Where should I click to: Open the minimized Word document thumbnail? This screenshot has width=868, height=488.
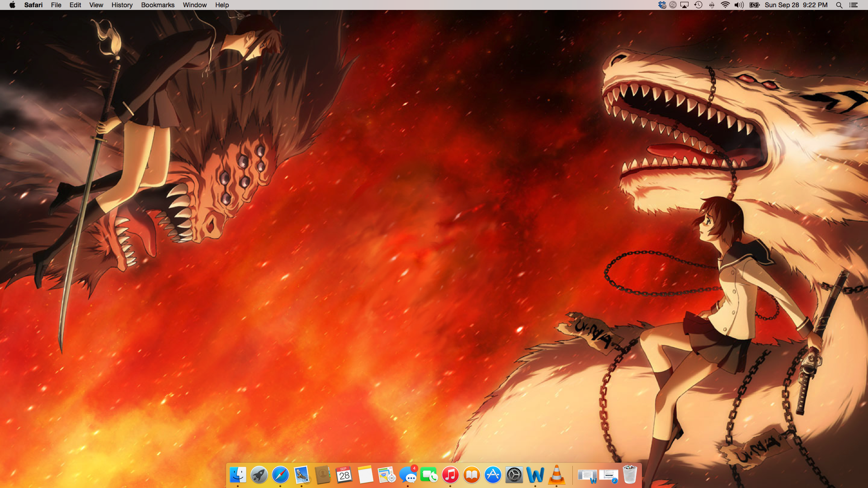coord(587,475)
